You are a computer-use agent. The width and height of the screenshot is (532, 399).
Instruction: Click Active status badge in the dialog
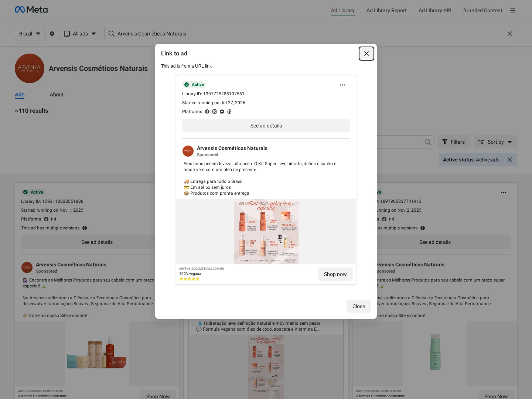194,85
